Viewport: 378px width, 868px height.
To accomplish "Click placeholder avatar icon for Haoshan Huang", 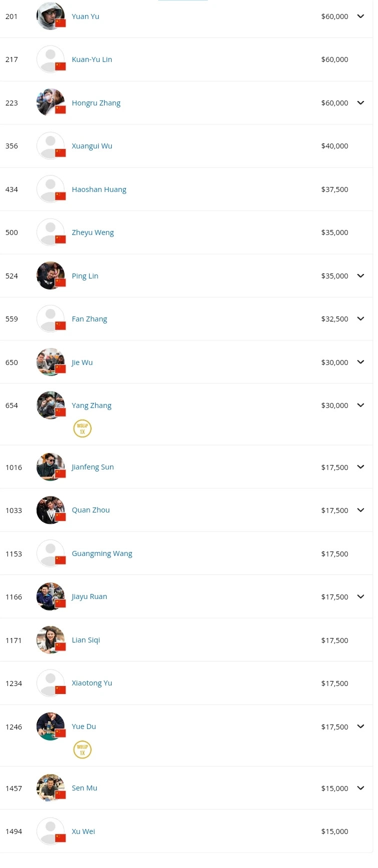I will (50, 188).
